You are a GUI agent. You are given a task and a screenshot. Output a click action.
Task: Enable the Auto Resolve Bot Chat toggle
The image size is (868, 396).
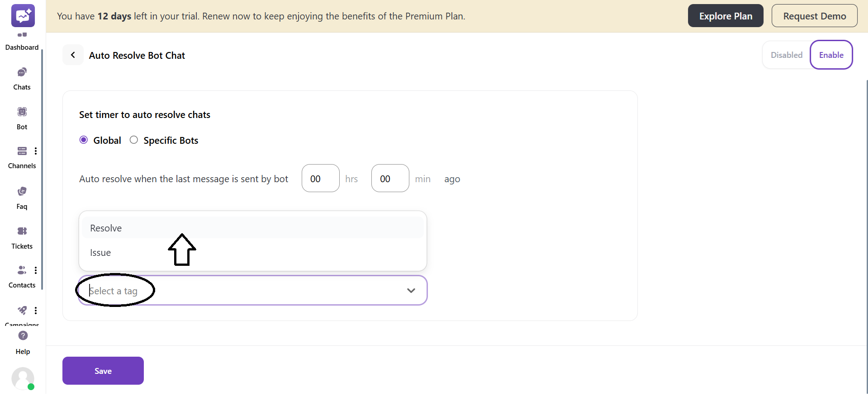point(831,55)
